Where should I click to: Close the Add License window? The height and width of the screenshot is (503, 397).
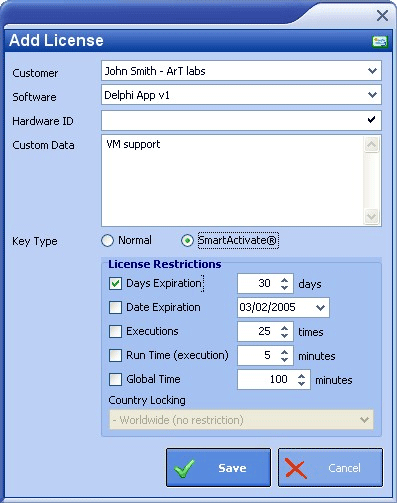pos(382,15)
